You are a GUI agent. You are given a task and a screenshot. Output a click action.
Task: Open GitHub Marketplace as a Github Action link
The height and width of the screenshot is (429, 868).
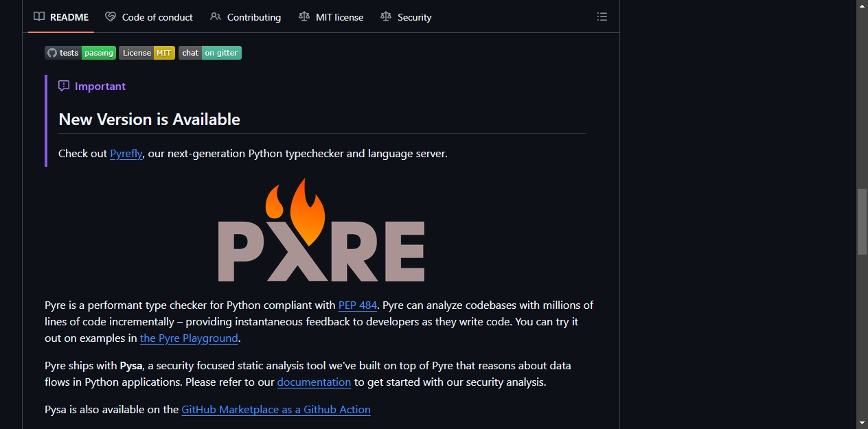pyautogui.click(x=276, y=409)
